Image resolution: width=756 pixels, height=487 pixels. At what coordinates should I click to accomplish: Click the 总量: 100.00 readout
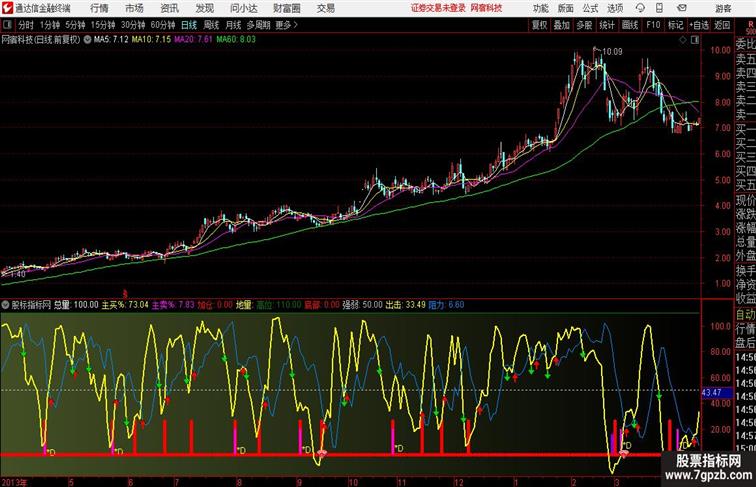pos(76,305)
